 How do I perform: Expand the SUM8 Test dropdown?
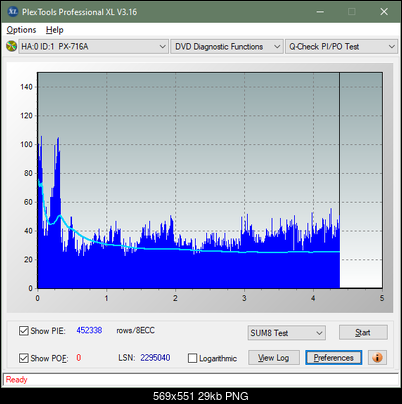287,333
